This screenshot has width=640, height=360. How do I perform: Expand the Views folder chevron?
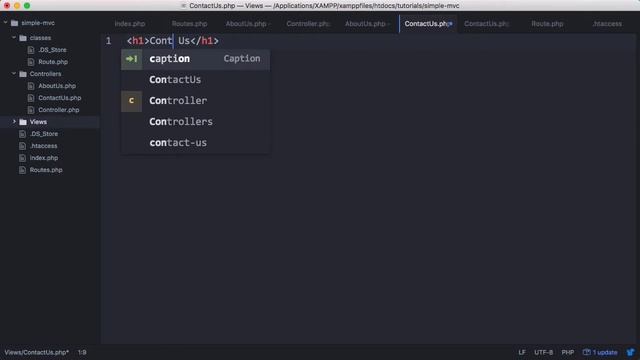[14, 122]
